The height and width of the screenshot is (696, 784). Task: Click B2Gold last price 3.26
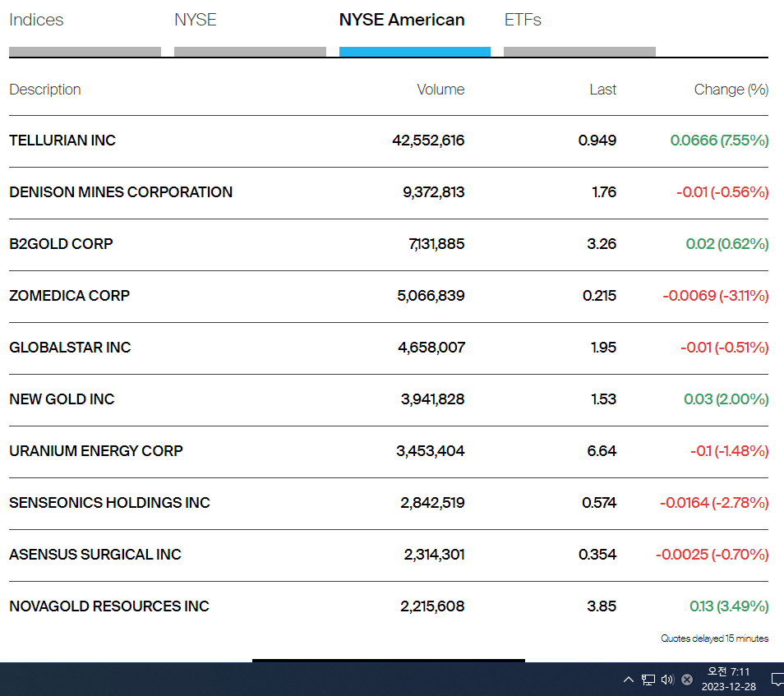(602, 244)
